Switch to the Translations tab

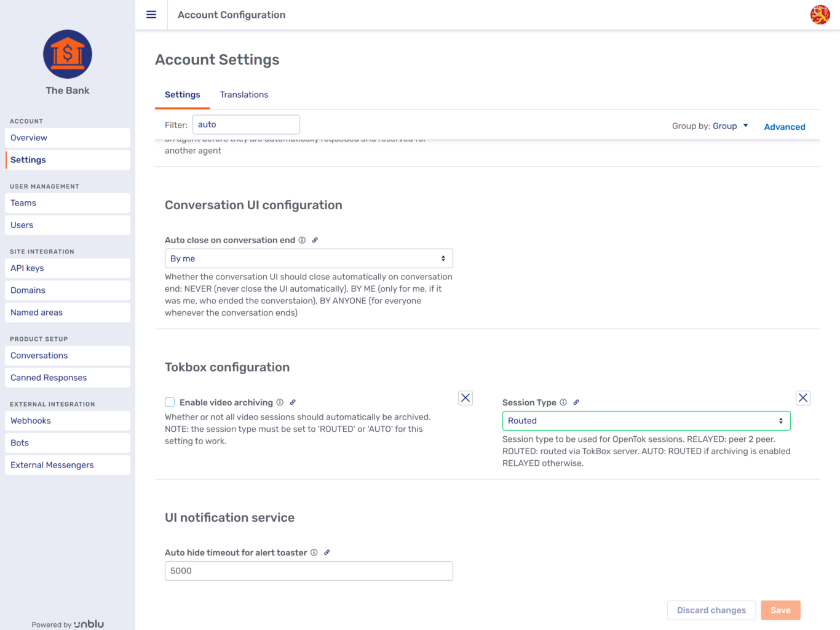click(244, 94)
